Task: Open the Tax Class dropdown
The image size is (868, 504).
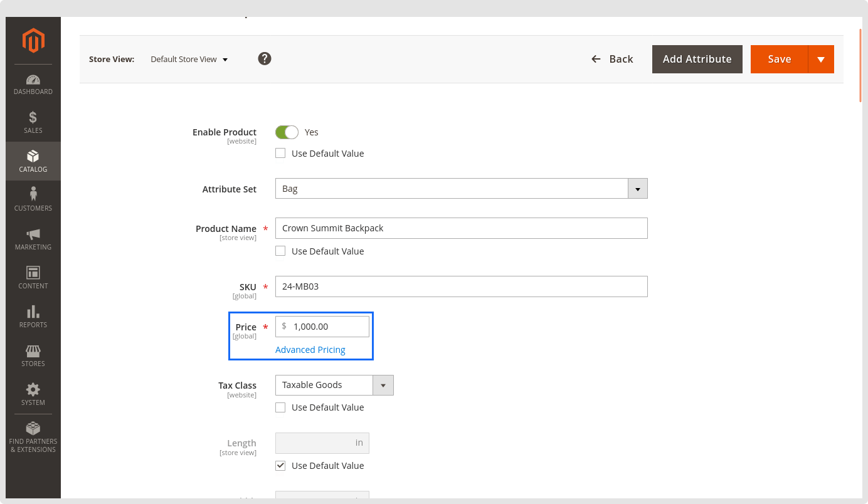Action: coord(383,385)
